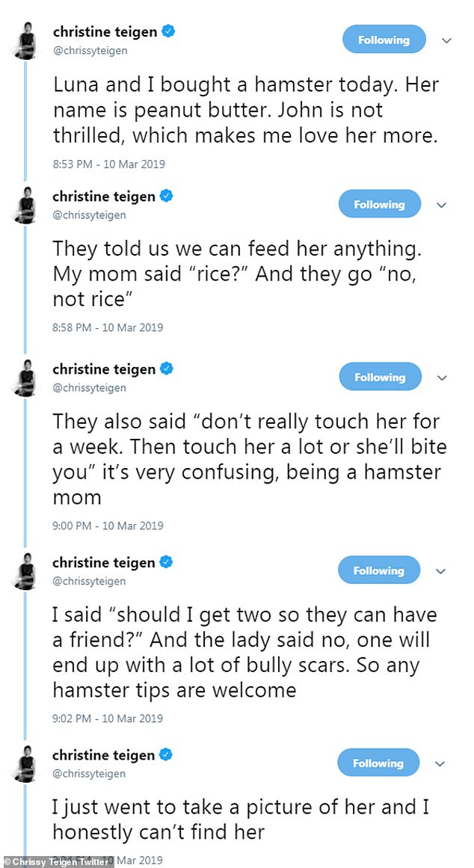
Task: Click verified badge on the "can't find her" tweet
Action: click(x=167, y=754)
